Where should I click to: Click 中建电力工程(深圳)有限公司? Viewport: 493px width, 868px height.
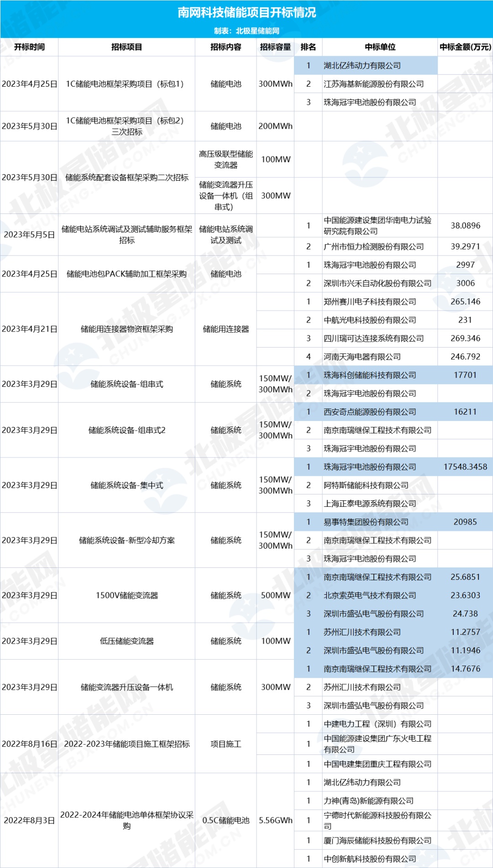click(377, 724)
